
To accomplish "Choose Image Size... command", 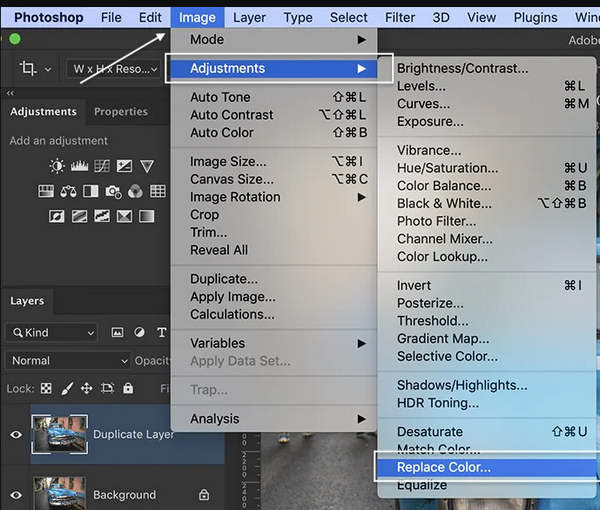I will click(x=274, y=161).
